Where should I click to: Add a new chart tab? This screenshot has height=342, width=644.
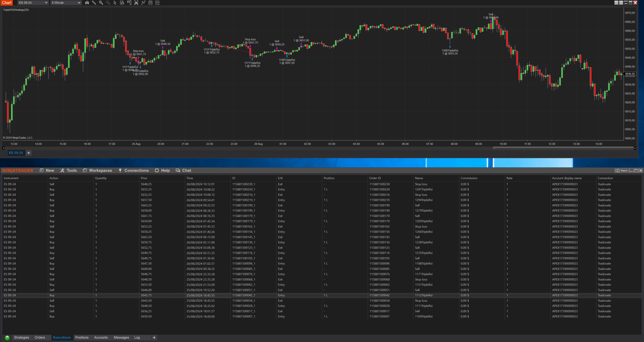(29, 153)
